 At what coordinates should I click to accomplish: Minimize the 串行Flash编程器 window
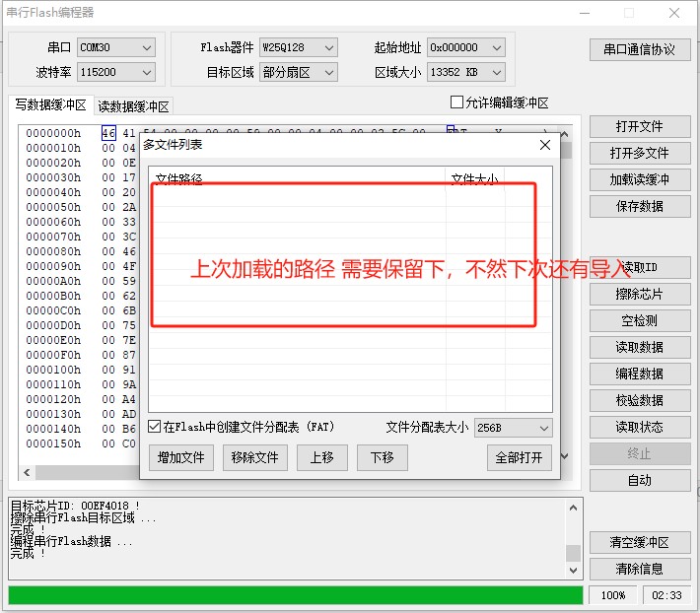585,13
